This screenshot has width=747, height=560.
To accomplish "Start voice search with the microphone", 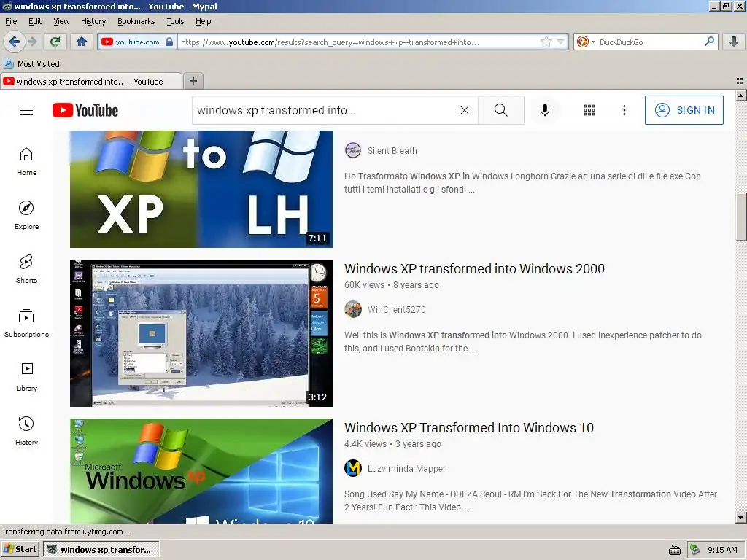I will tap(544, 111).
